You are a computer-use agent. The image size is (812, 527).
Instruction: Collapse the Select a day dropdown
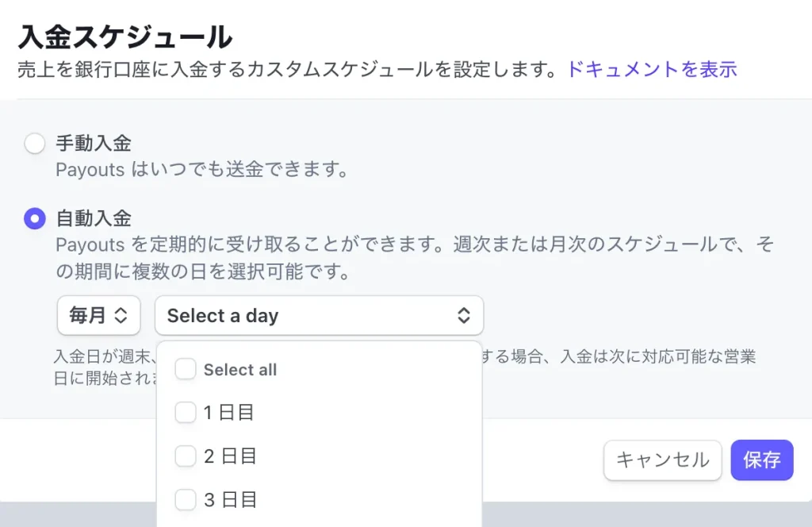319,316
